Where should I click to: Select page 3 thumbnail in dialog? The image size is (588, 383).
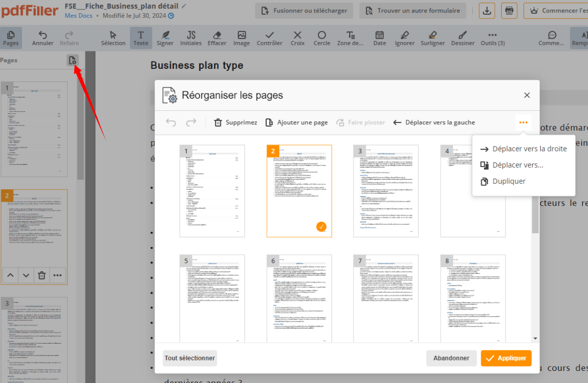(x=386, y=191)
